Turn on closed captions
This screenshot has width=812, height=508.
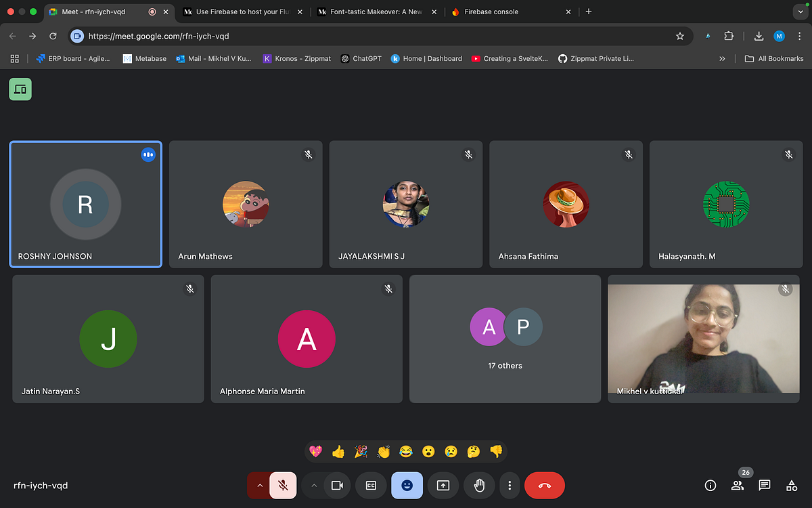[371, 486]
